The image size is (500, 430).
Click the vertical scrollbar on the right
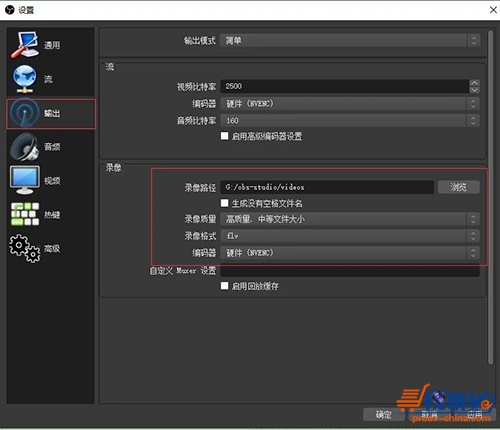(x=490, y=197)
